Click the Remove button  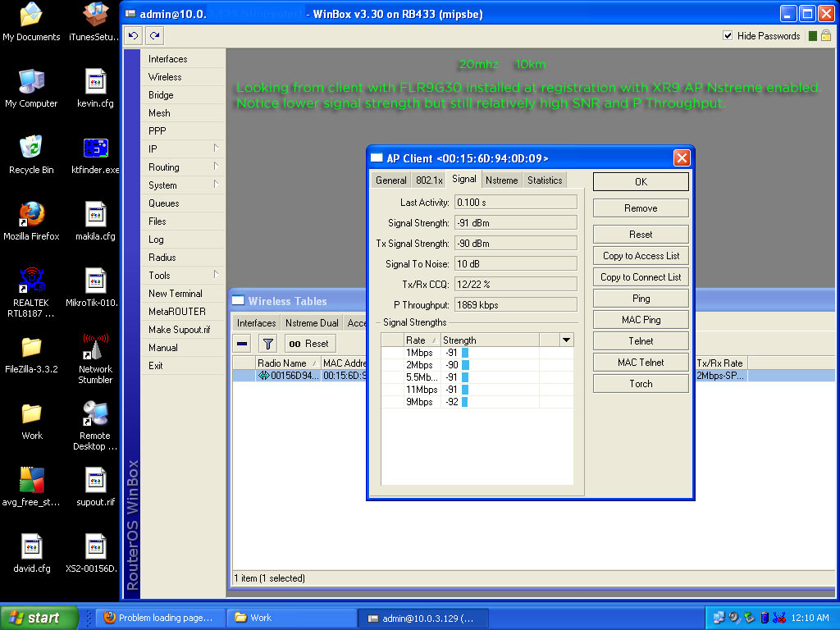[x=641, y=208]
